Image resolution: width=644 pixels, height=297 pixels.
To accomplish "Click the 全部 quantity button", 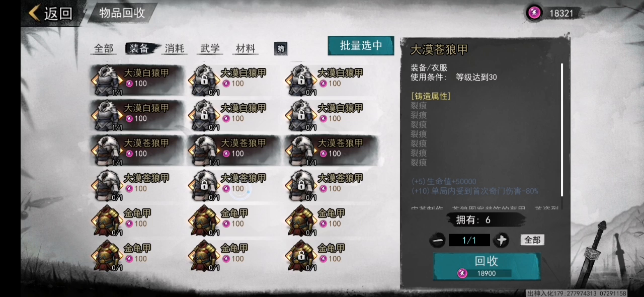I will coord(532,240).
